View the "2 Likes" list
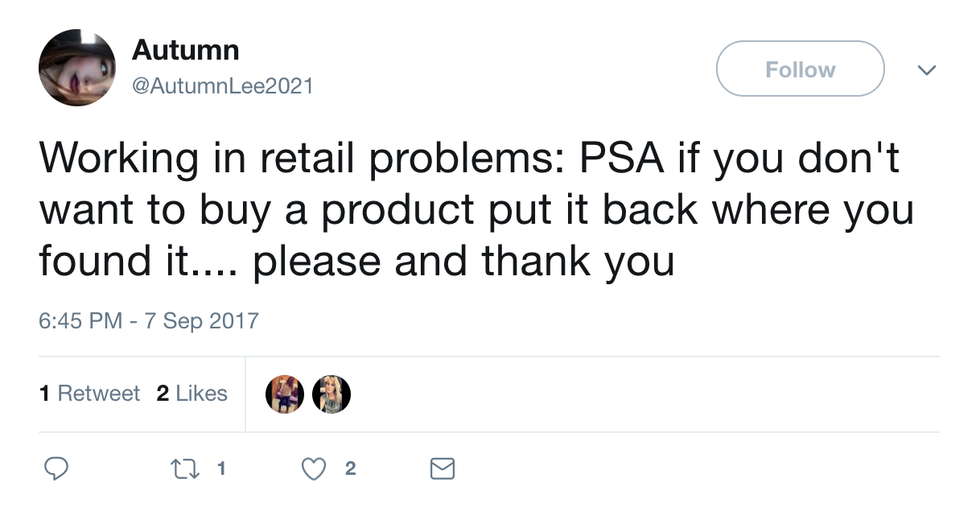Viewport: 980px width, 520px height. 192,394
